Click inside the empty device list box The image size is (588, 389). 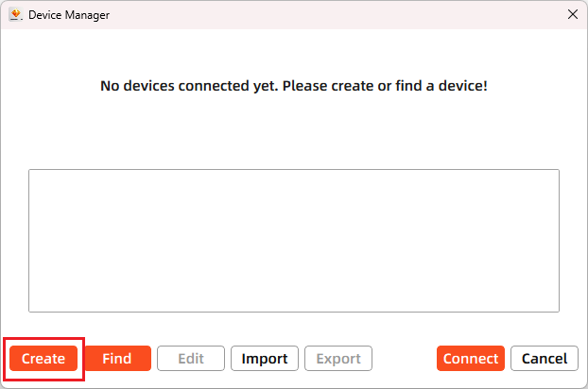pyautogui.click(x=293, y=240)
